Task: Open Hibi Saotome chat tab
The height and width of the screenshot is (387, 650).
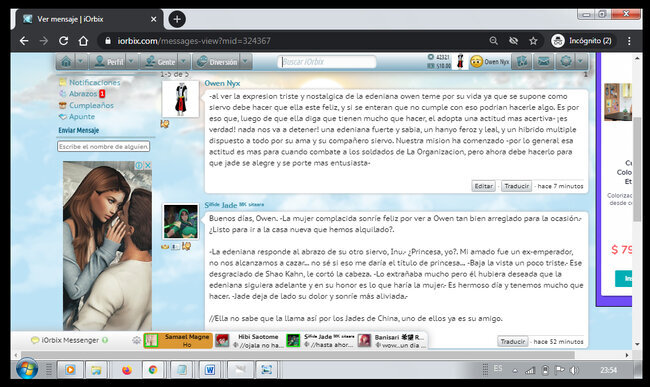Action: 249,341
